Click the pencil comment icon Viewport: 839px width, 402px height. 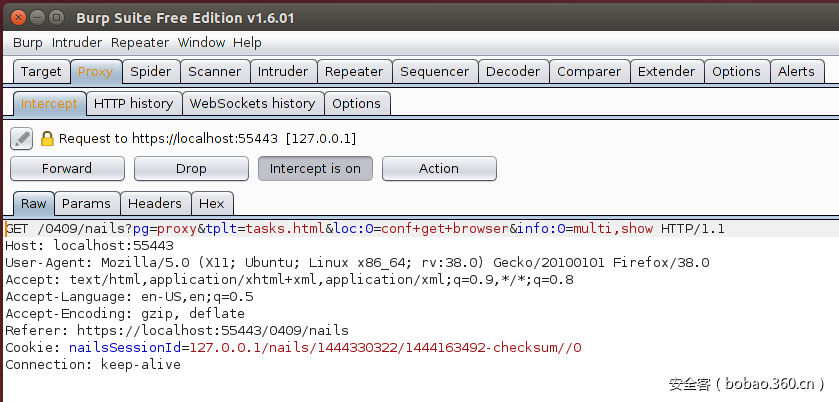point(21,139)
